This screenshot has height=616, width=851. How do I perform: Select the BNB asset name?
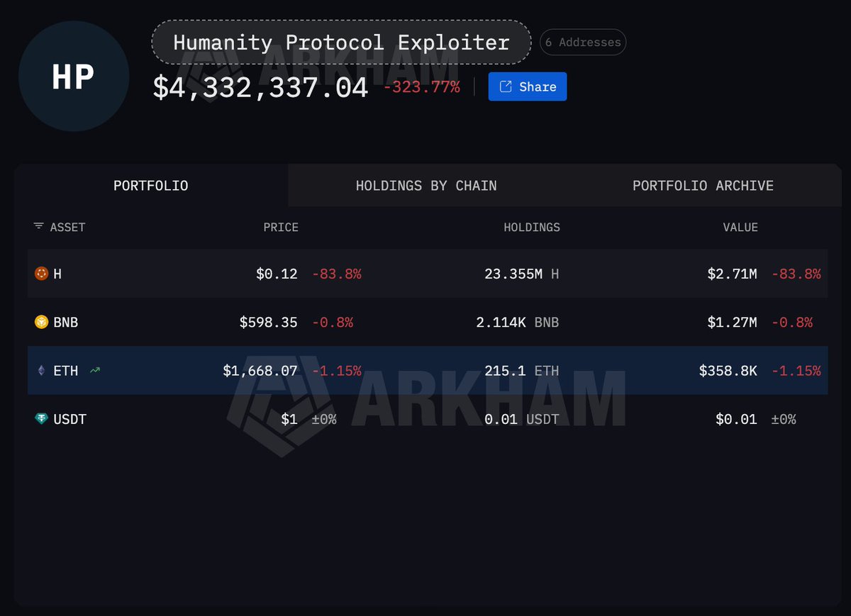click(66, 323)
